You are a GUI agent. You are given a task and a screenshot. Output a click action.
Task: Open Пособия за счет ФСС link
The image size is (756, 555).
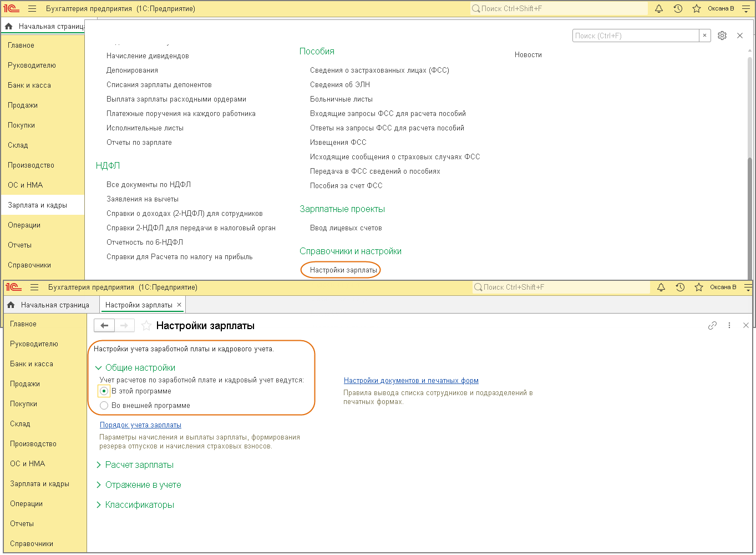point(346,186)
